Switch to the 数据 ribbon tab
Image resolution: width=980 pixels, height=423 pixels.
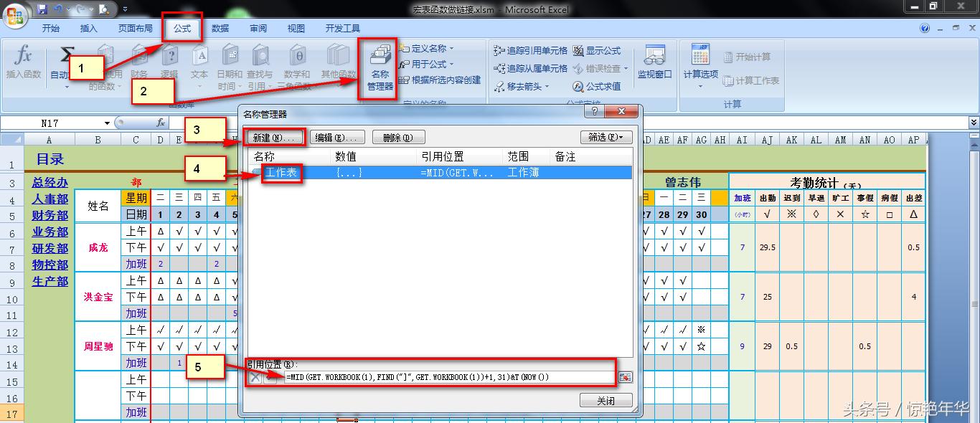pos(219,28)
